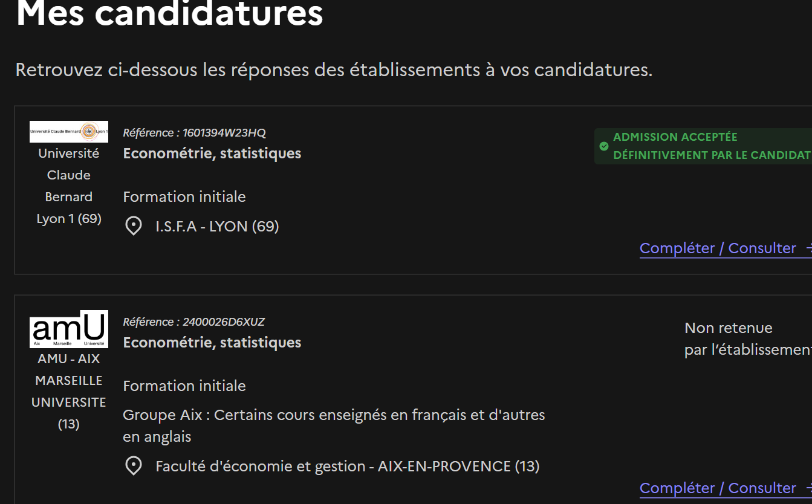Image resolution: width=812 pixels, height=504 pixels.
Task: Click reference number 2400026D6XUZ
Action: coord(224,322)
